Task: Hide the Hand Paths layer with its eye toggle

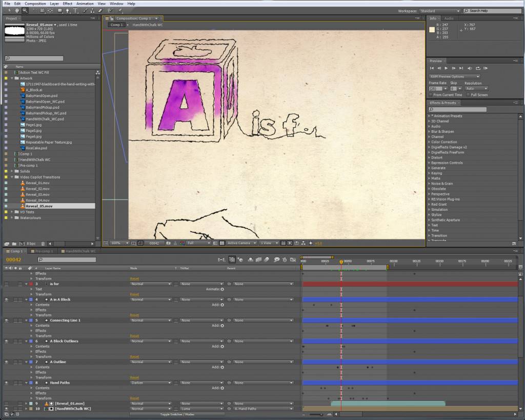Action: point(6,383)
